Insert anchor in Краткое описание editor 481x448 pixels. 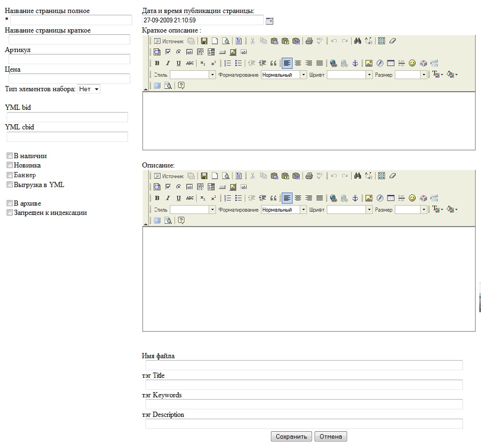coord(355,63)
